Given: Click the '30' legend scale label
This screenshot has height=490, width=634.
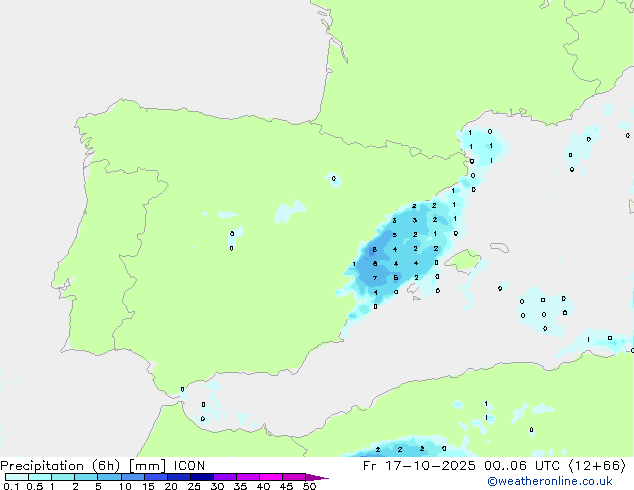Looking at the screenshot, I should click(x=217, y=486).
